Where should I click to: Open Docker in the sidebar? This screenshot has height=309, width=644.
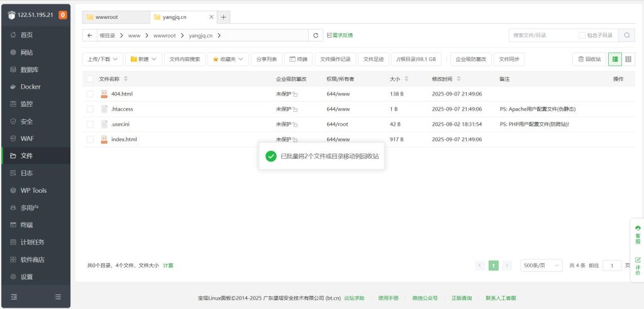[36, 87]
